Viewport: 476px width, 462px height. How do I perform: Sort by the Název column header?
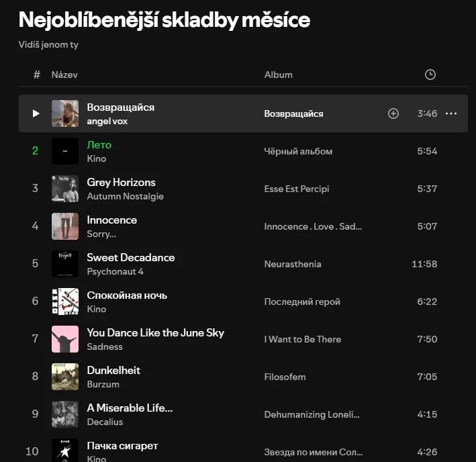[x=64, y=75]
